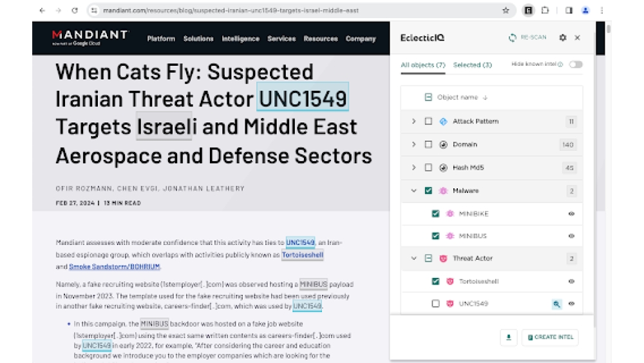Close the EclecticIQ panel
Image resolution: width=644 pixels, height=363 pixels.
coord(578,37)
